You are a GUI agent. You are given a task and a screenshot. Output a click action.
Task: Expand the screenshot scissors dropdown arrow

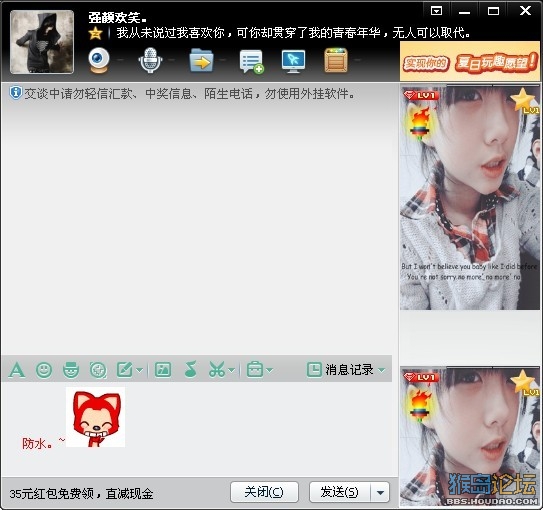pyautogui.click(x=232, y=370)
